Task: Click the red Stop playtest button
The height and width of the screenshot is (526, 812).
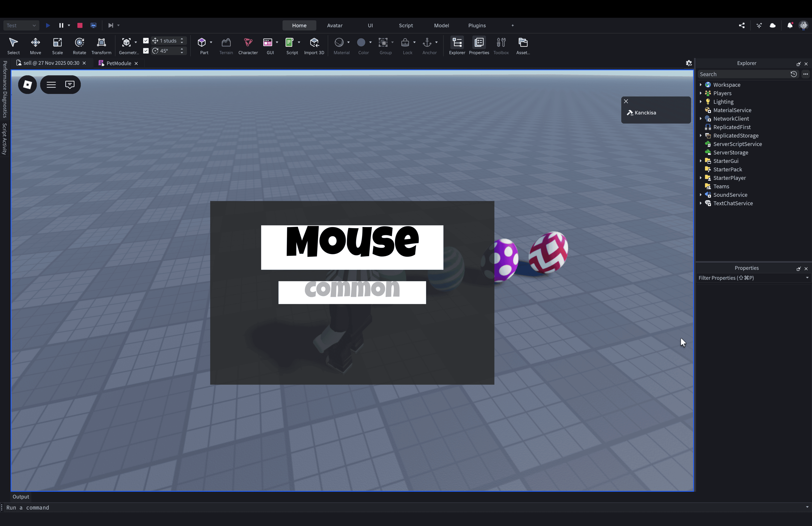Action: coord(80,25)
